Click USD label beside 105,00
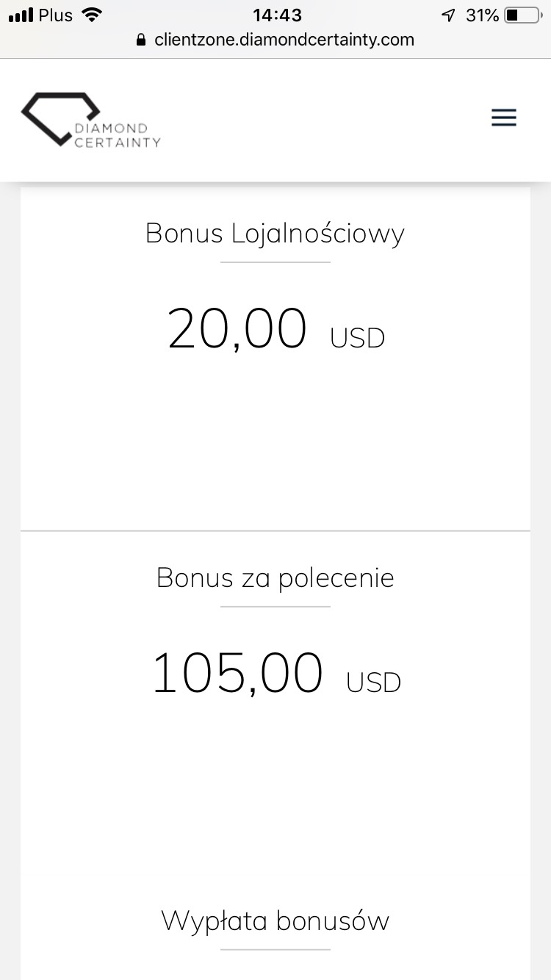Screen dimensions: 551x980 click(373, 682)
